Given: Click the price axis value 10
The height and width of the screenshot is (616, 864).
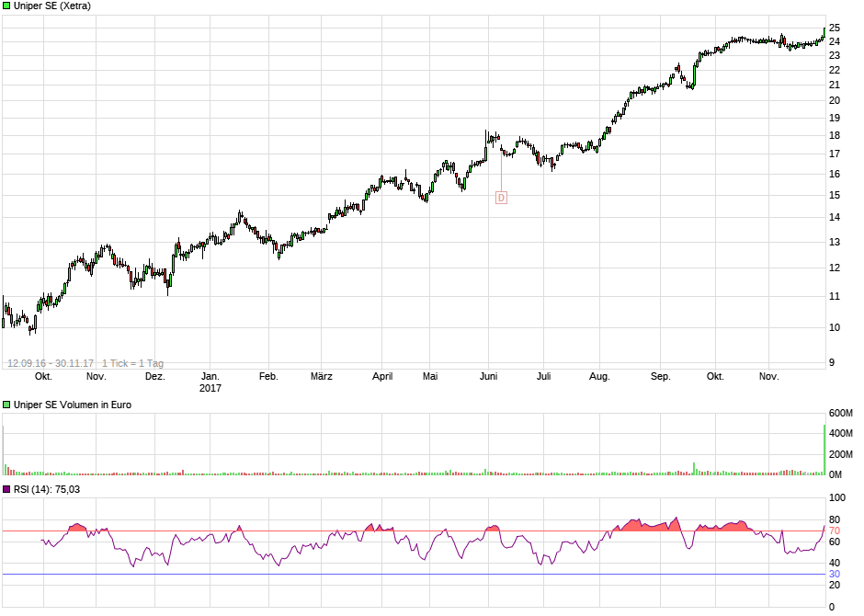Looking at the screenshot, I should pos(835,328).
